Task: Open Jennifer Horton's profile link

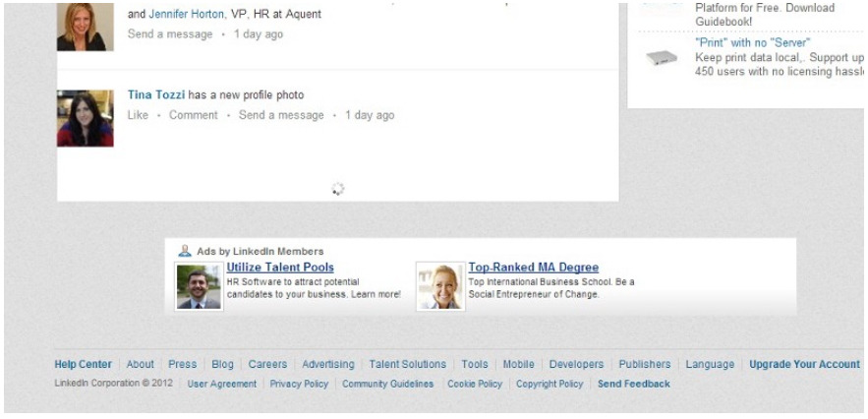Action: click(x=188, y=15)
